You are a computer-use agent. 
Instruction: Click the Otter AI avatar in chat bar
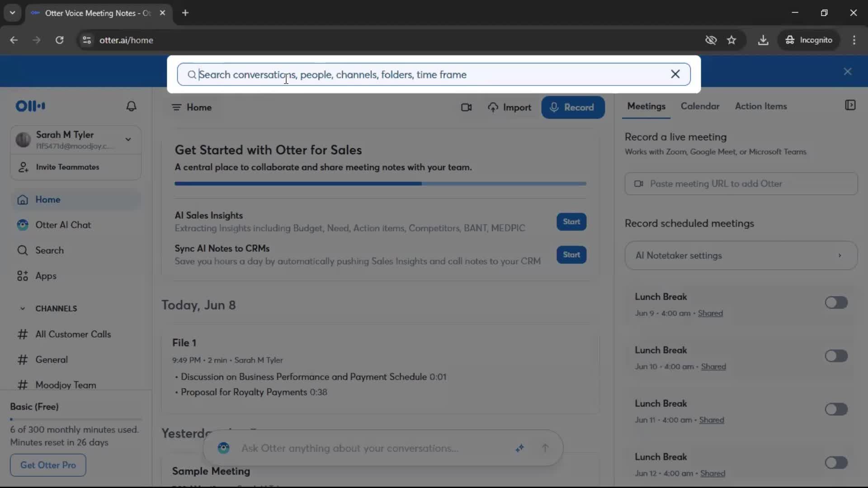[x=223, y=448]
